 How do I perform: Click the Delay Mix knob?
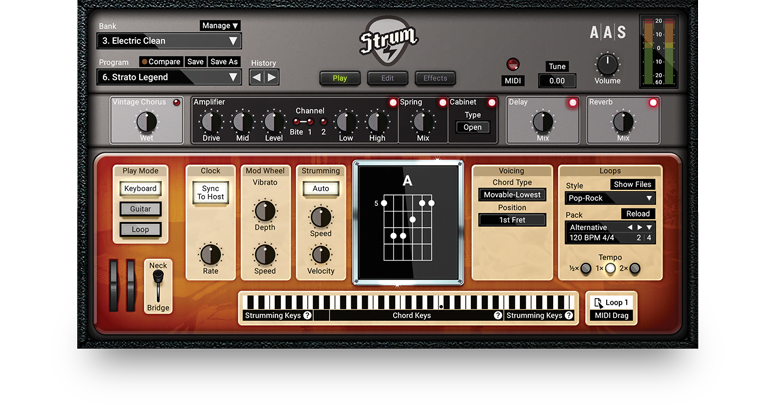pos(542,122)
